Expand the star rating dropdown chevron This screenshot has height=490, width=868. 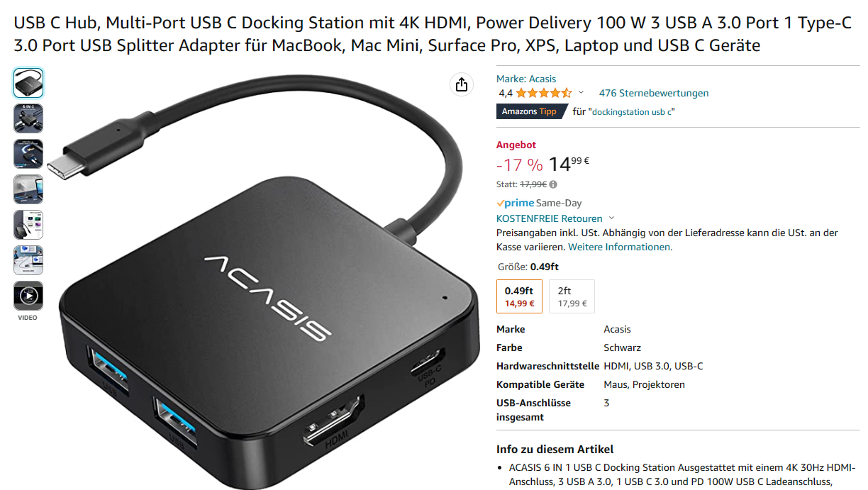(581, 93)
